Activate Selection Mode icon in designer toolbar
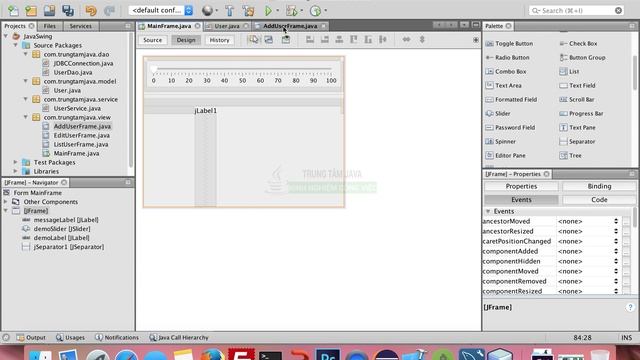This screenshot has height=360, width=640. point(254,40)
